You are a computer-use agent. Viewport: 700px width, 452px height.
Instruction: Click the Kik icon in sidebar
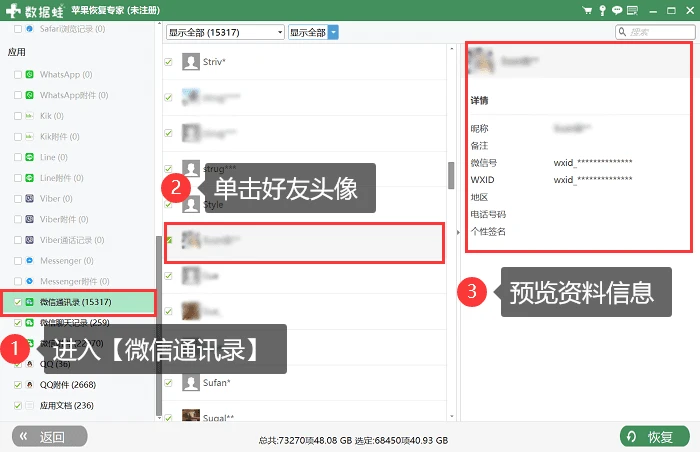(29, 116)
